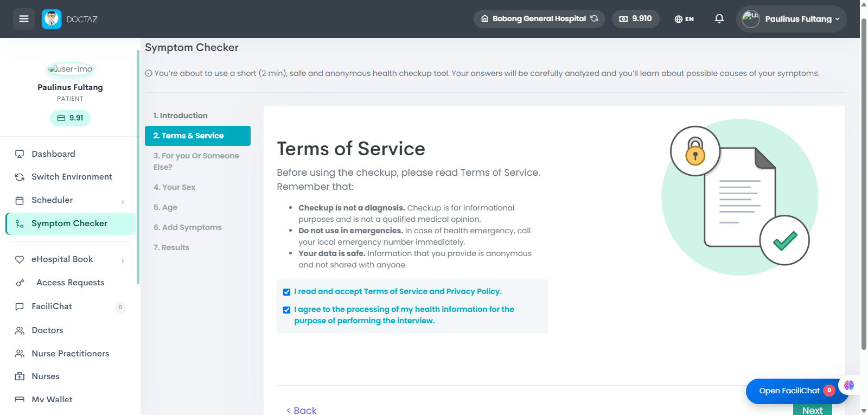Click the refresh icon beside Bobong General Hospital
Image resolution: width=868 pixels, height=415 pixels.
595,18
